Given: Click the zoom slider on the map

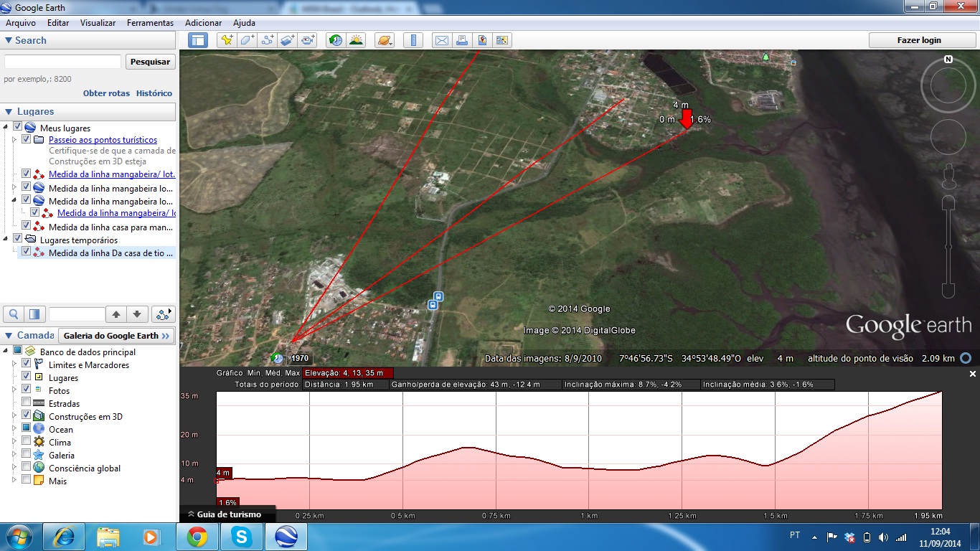Looking at the screenshot, I should (948, 246).
